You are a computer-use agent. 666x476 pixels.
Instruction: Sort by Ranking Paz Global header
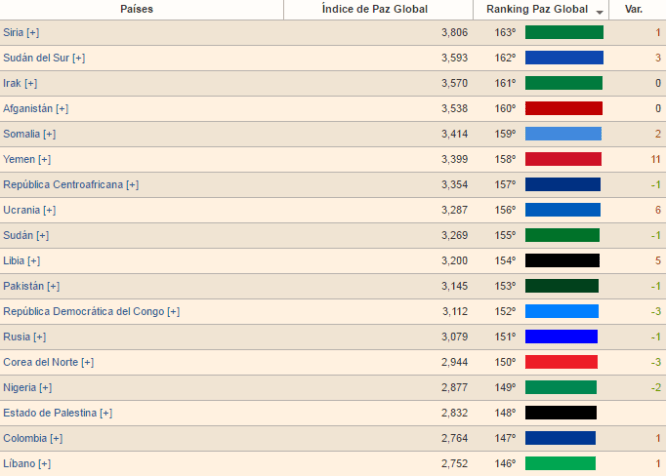pyautogui.click(x=537, y=9)
